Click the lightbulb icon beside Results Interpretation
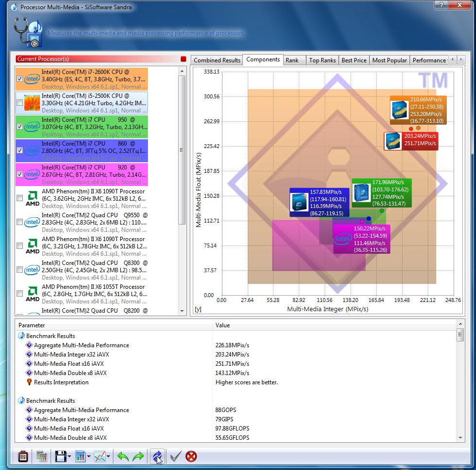The width and height of the screenshot is (476, 470). pos(29,382)
